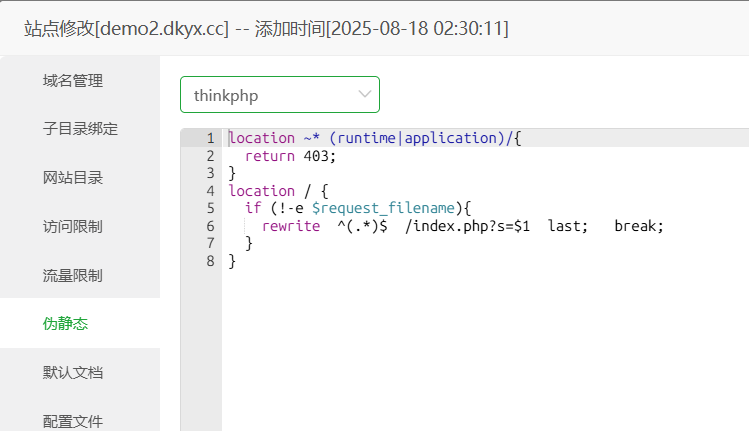Open the 默认文档 tab
The image size is (749, 431).
73,372
